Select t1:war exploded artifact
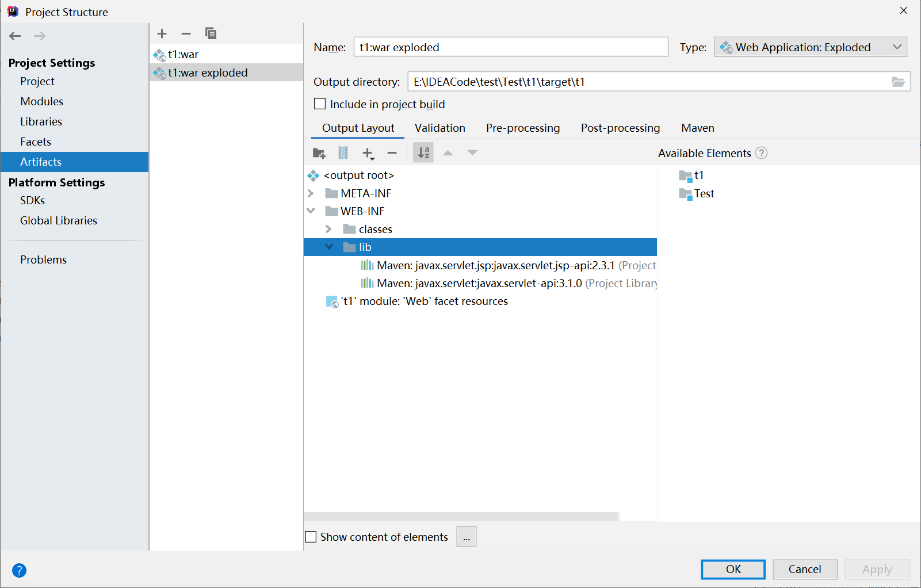Viewport: 921px width, 588px height. pyautogui.click(x=226, y=72)
